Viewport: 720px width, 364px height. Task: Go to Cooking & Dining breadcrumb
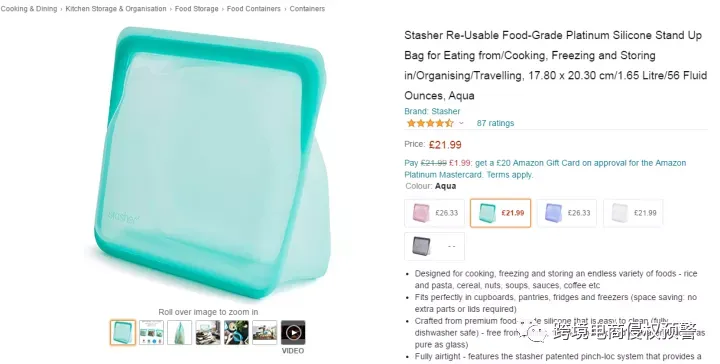click(x=29, y=9)
